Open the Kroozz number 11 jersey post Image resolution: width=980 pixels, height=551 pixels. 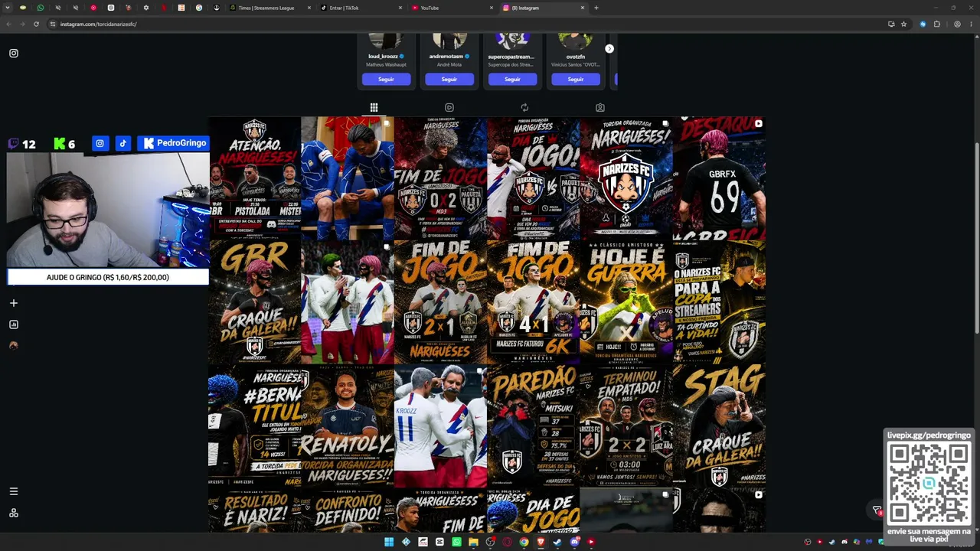point(440,426)
